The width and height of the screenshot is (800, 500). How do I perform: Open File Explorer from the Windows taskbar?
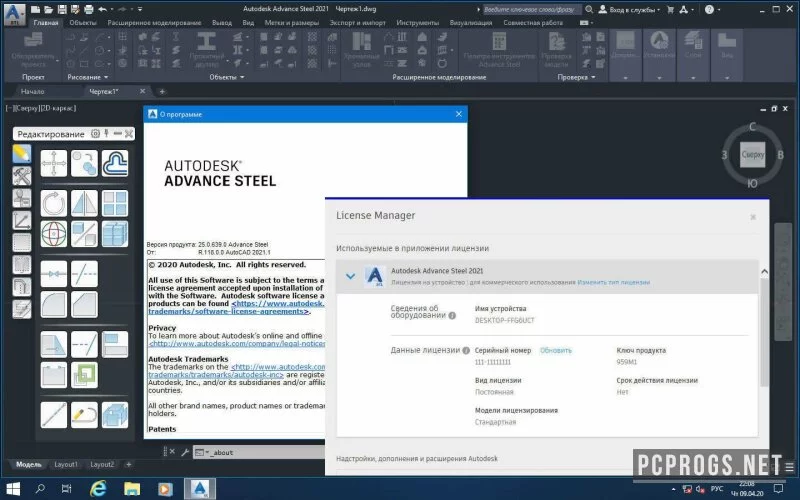(x=132, y=489)
